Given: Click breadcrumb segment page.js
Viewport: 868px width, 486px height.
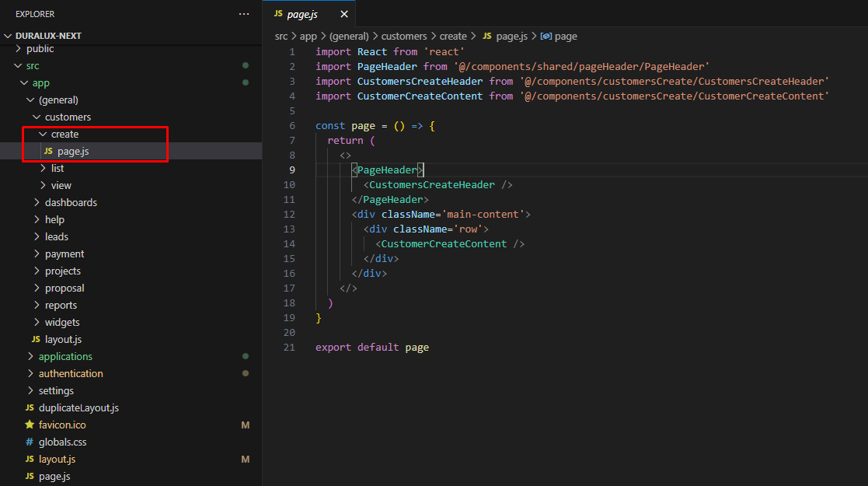Looking at the screenshot, I should point(511,36).
